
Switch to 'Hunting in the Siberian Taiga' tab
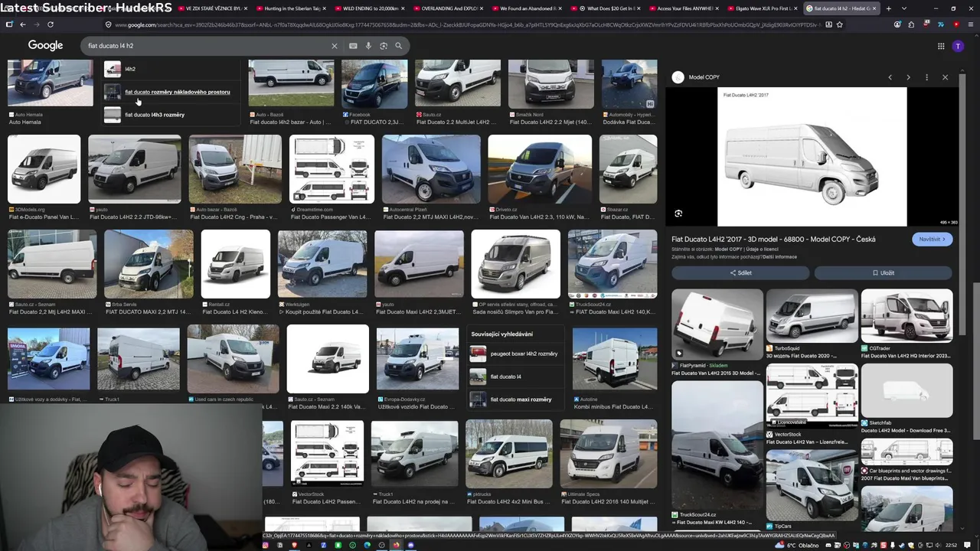point(291,8)
